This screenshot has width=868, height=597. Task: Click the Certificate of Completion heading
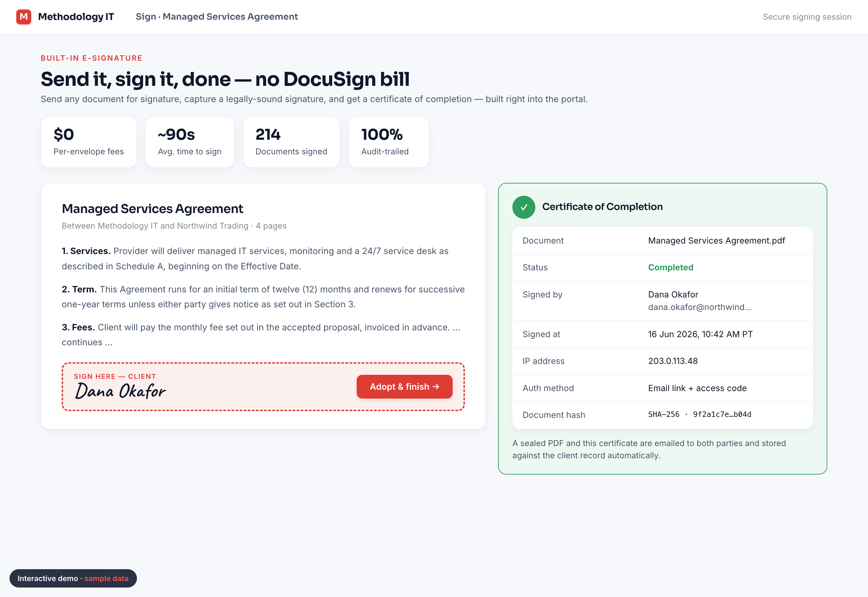602,207
